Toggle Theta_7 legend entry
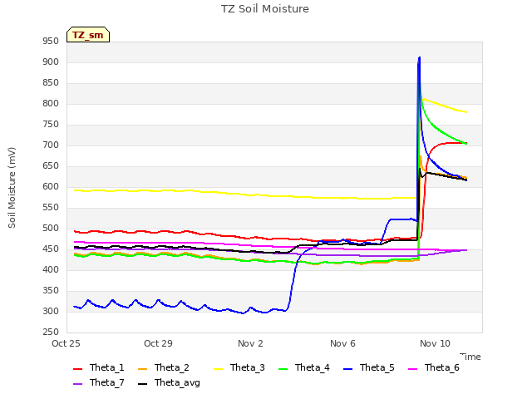Image resolution: width=532 pixels, height=399 pixels. (x=99, y=382)
